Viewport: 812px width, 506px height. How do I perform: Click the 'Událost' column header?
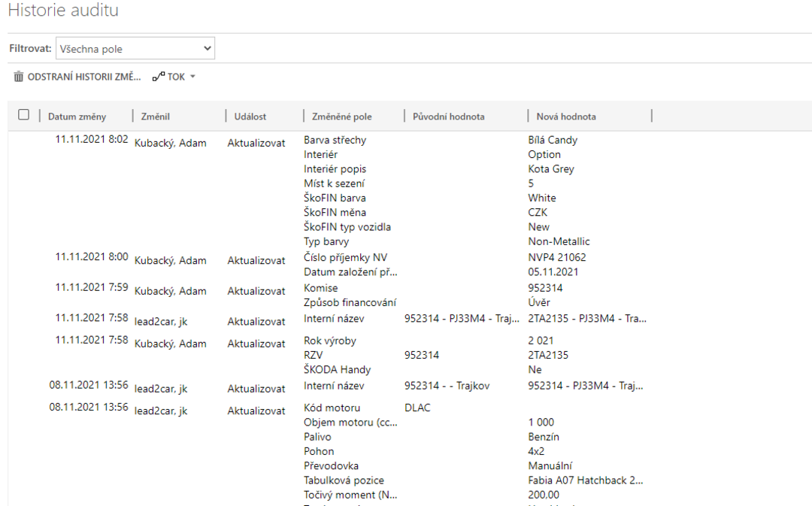coord(250,117)
